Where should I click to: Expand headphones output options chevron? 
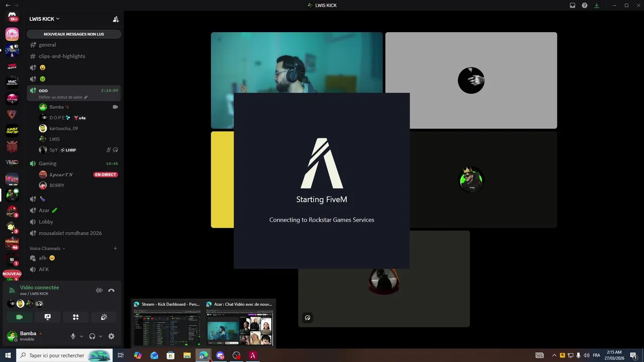pos(101,336)
